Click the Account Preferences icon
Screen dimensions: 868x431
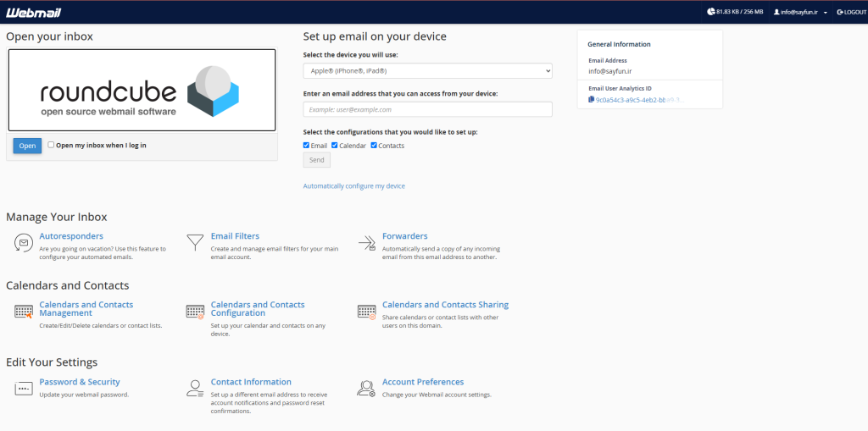point(366,389)
